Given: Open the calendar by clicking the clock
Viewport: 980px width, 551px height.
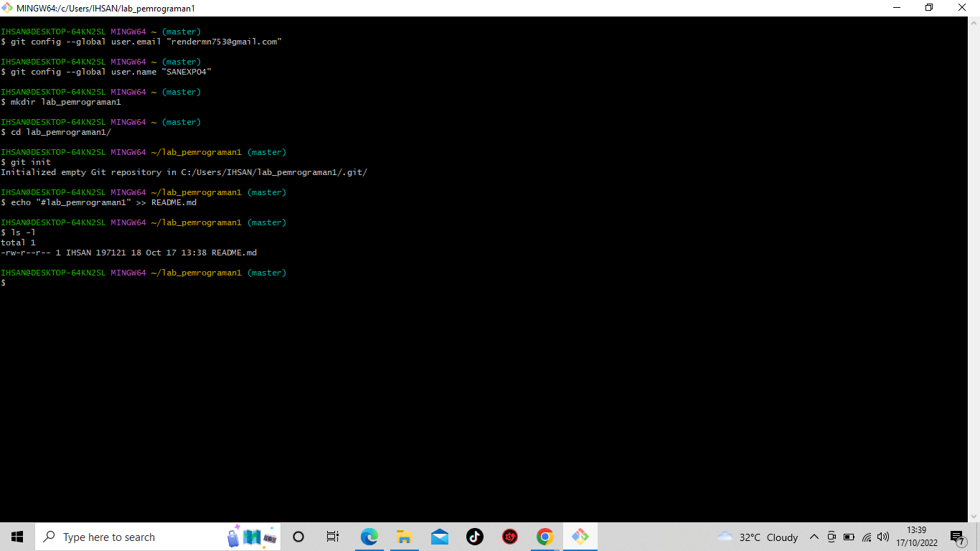Looking at the screenshot, I should click(918, 537).
